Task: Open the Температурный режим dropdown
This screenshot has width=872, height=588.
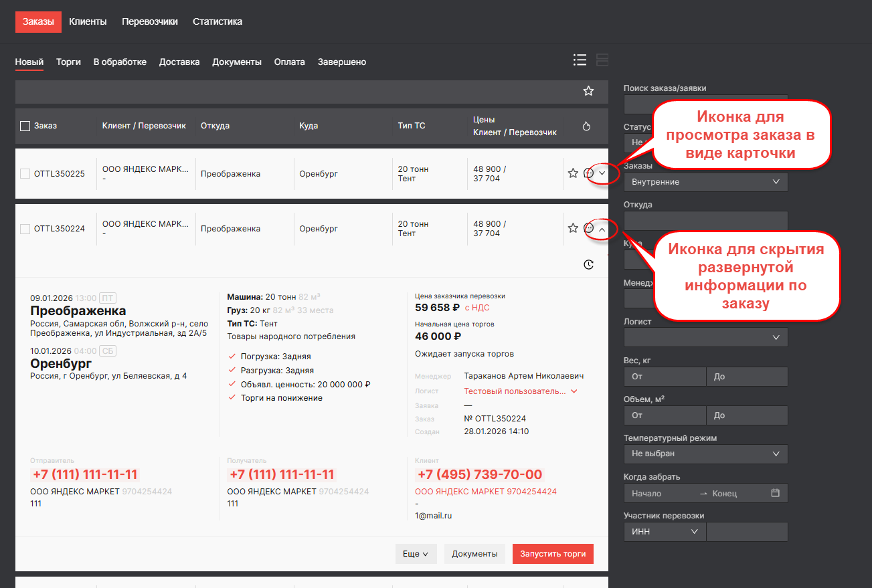Action: [705, 454]
